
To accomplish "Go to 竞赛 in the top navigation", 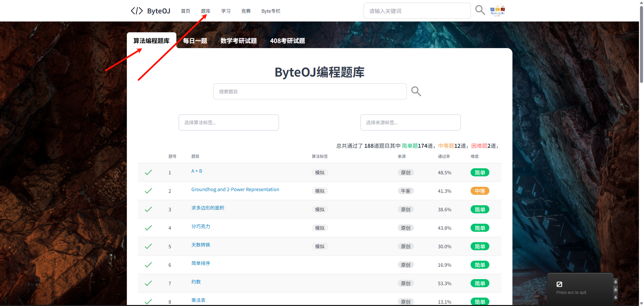I will click(x=246, y=11).
